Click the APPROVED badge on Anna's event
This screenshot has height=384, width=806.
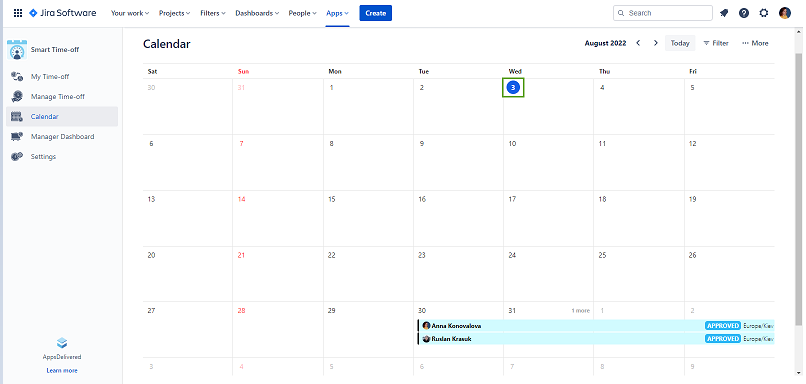pos(723,325)
